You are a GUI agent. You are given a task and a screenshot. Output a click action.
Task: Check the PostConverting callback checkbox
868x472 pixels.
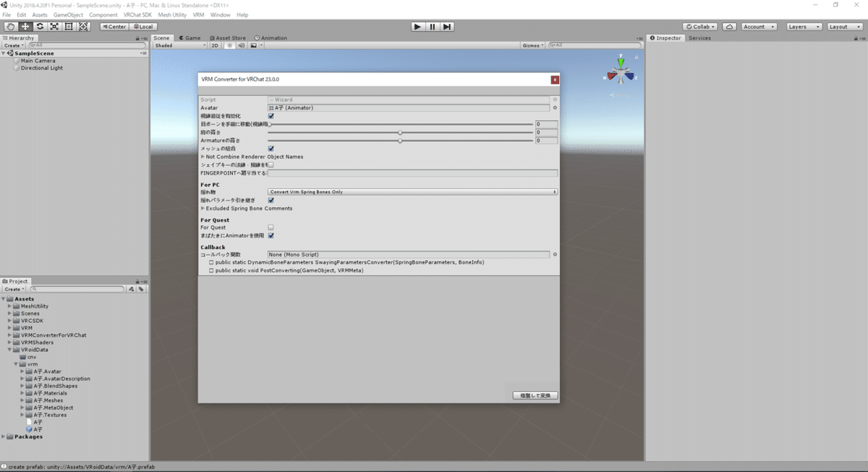coord(211,270)
